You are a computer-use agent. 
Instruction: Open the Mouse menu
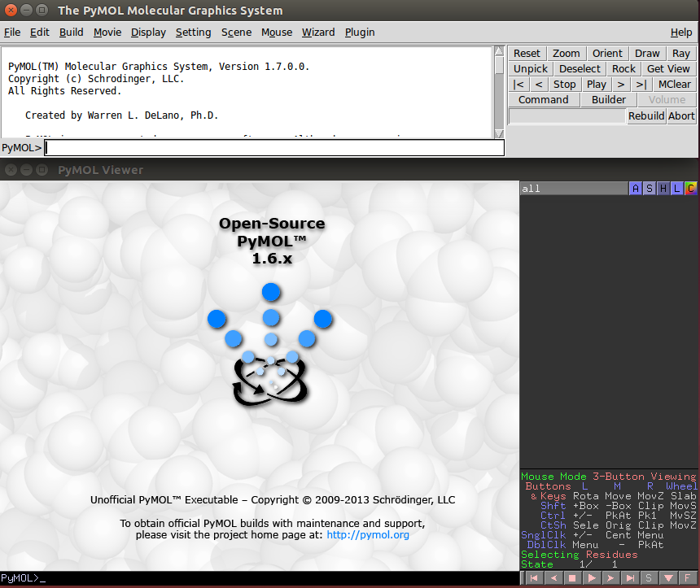(x=277, y=32)
